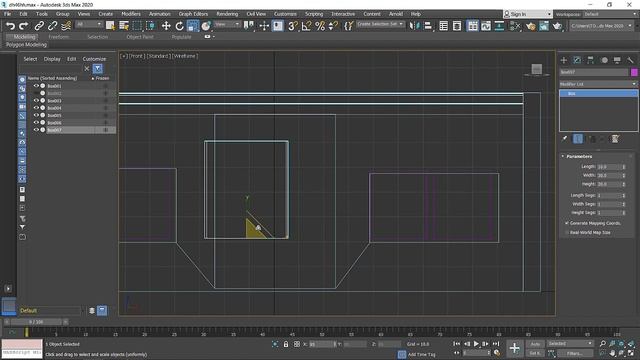Image resolution: width=640 pixels, height=360 pixels.
Task: Open the Select by Name list
Action: 124,26
